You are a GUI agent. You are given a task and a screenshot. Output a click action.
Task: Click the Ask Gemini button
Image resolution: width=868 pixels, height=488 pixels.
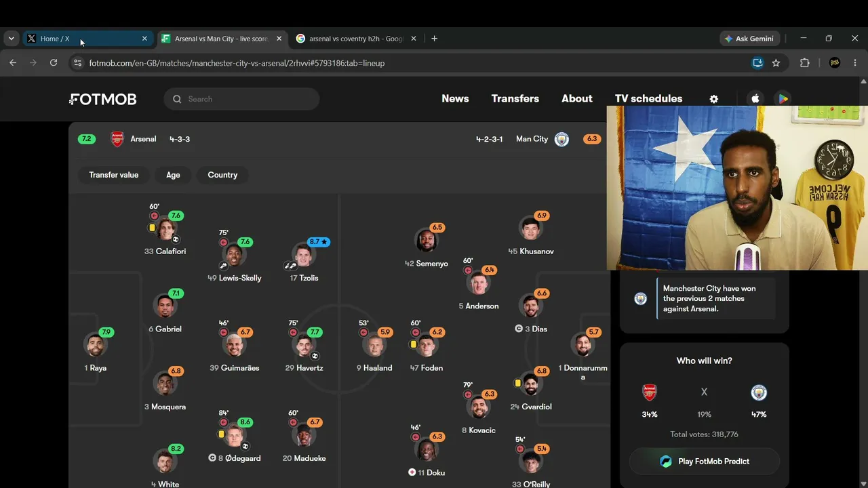(749, 39)
